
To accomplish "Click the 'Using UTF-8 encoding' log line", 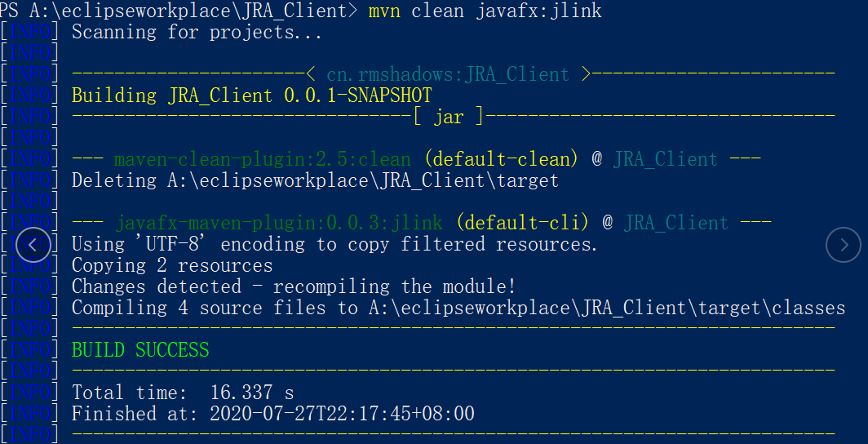I will [x=335, y=244].
